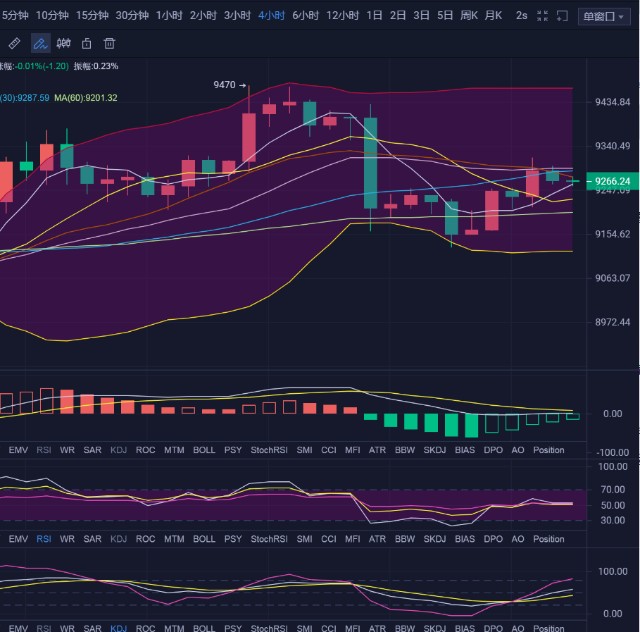The width and height of the screenshot is (640, 632).
Task: Click the 9434.84 price axis label
Action: click(612, 102)
